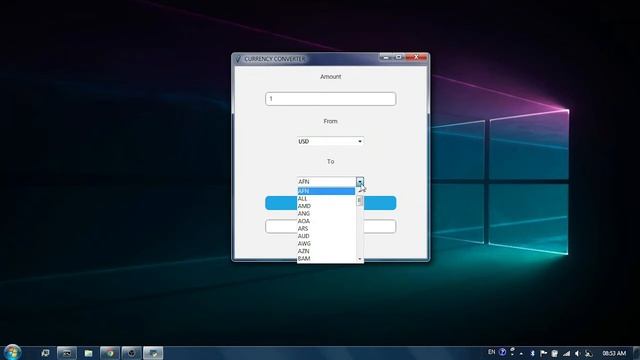
Task: Choose AZN in the currency list
Action: point(326,251)
